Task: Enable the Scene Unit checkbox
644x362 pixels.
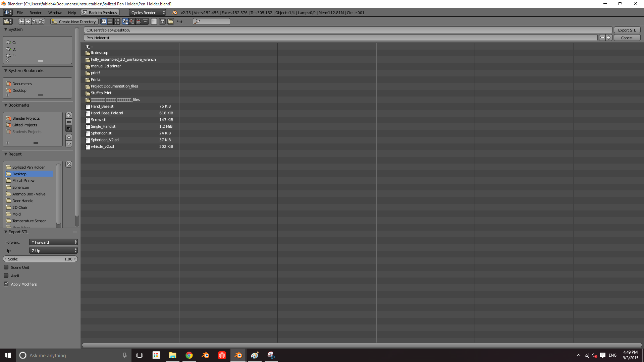Action: 6,267
